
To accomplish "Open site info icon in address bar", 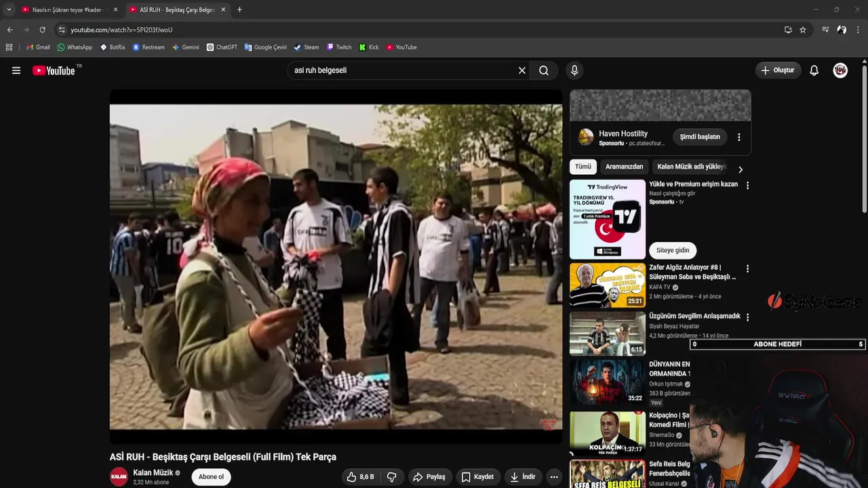I will point(62,30).
